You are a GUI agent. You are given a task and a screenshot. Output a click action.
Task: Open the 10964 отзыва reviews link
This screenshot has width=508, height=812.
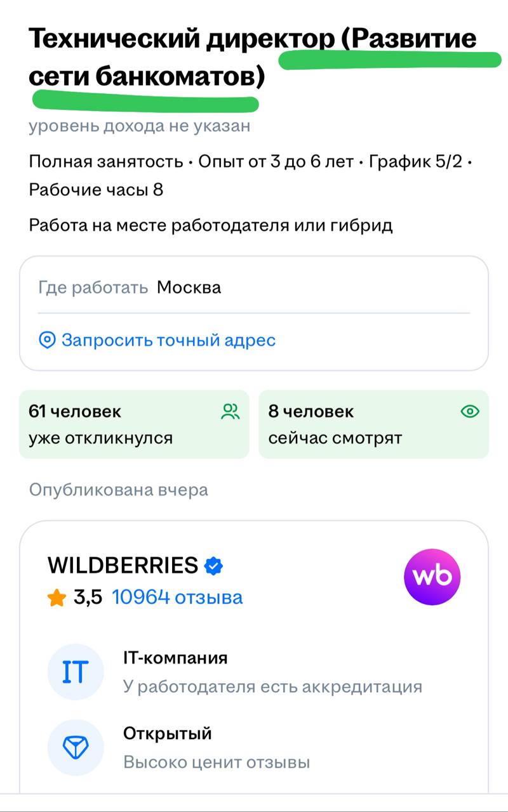[177, 598]
